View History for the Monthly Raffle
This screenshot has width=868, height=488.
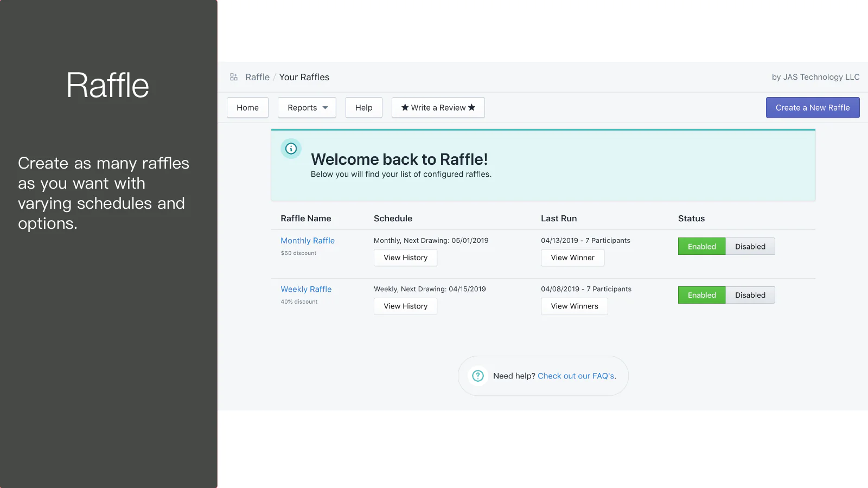coord(405,258)
